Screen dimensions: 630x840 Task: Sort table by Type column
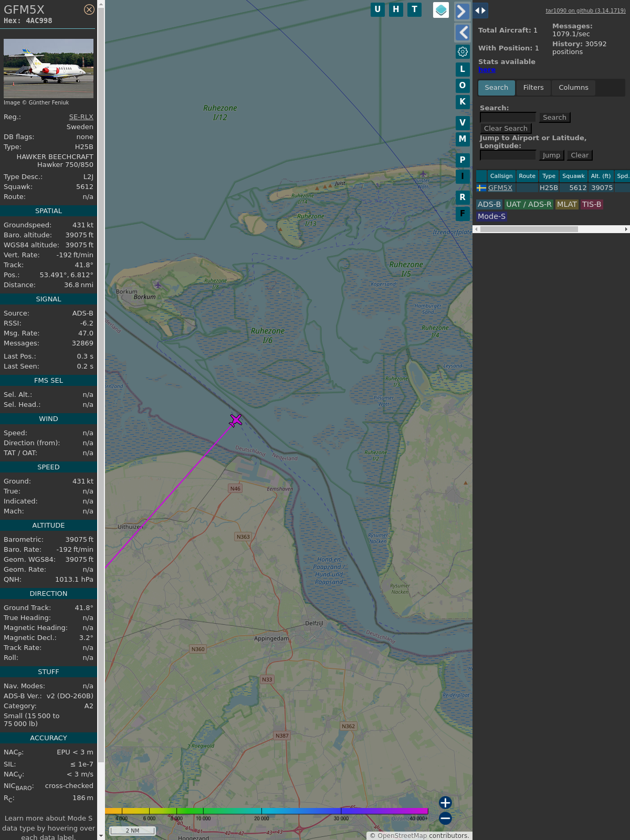coord(549,176)
